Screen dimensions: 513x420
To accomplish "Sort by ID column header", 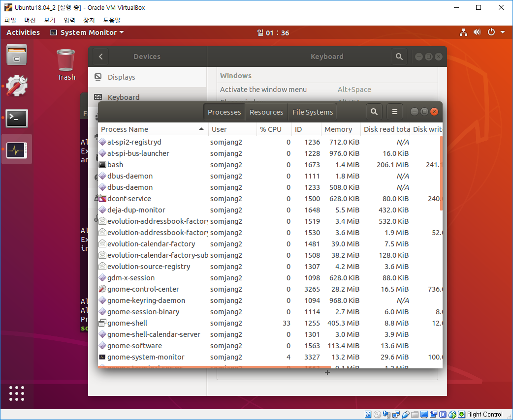I will click(306, 129).
